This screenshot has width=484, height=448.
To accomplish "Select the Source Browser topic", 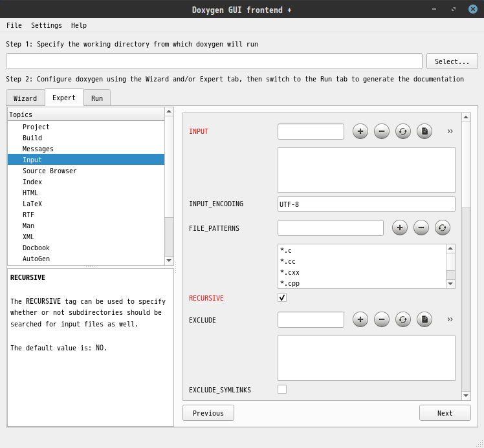I will tap(86, 171).
